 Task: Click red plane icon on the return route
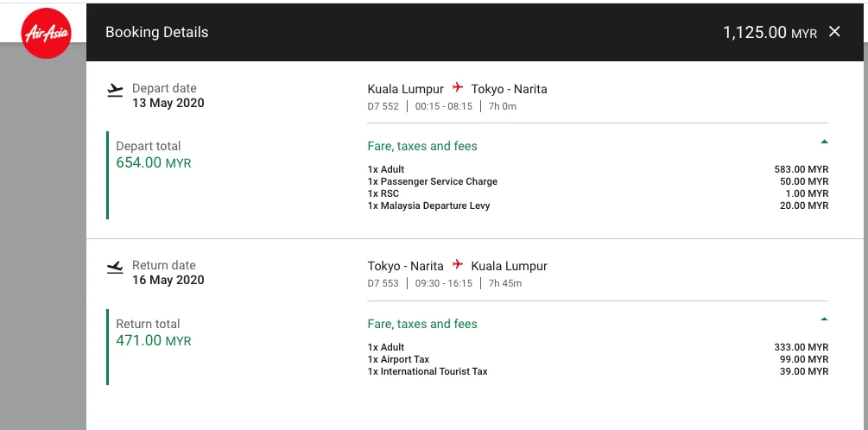coord(457,265)
